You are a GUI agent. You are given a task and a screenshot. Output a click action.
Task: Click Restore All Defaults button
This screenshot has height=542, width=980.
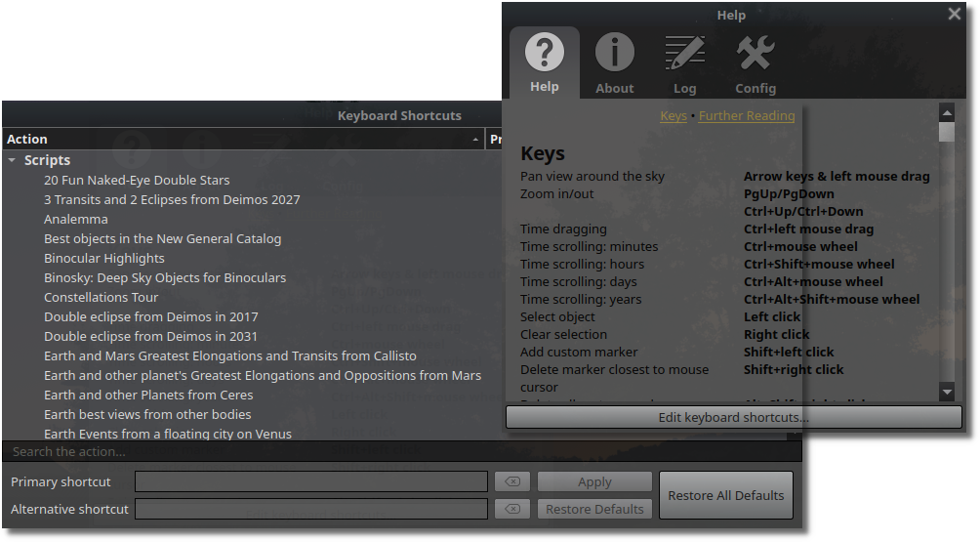click(x=725, y=495)
